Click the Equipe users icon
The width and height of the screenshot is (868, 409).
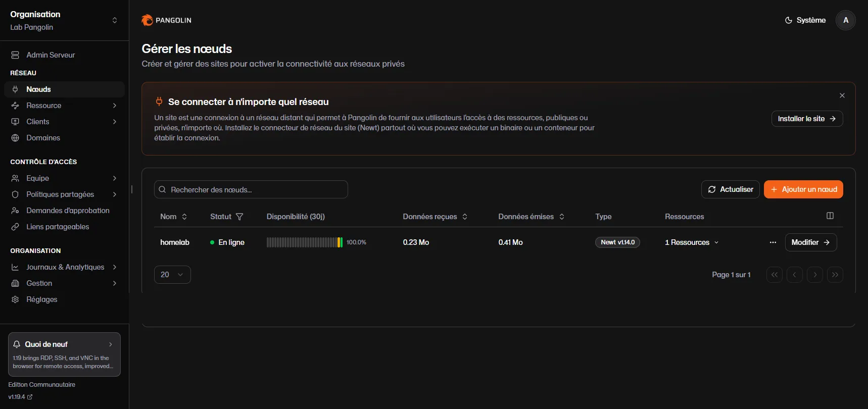coord(15,178)
